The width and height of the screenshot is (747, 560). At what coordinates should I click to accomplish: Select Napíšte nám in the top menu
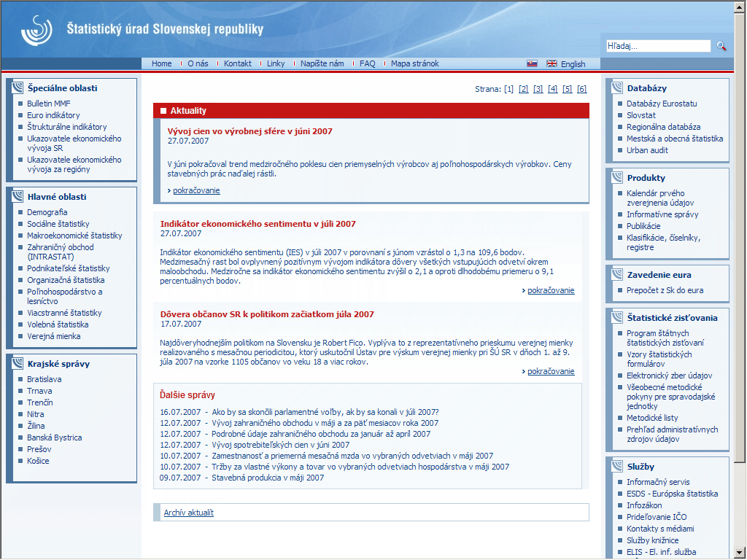click(x=322, y=63)
